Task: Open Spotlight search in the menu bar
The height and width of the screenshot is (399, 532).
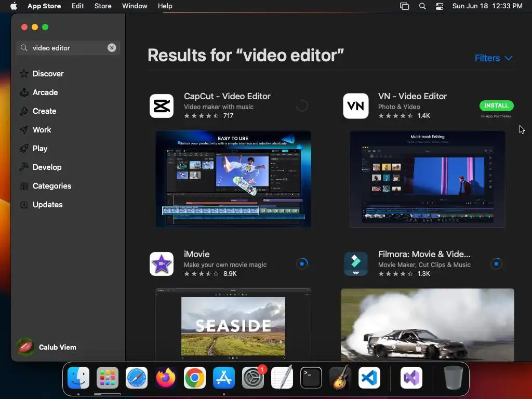Action: click(422, 6)
